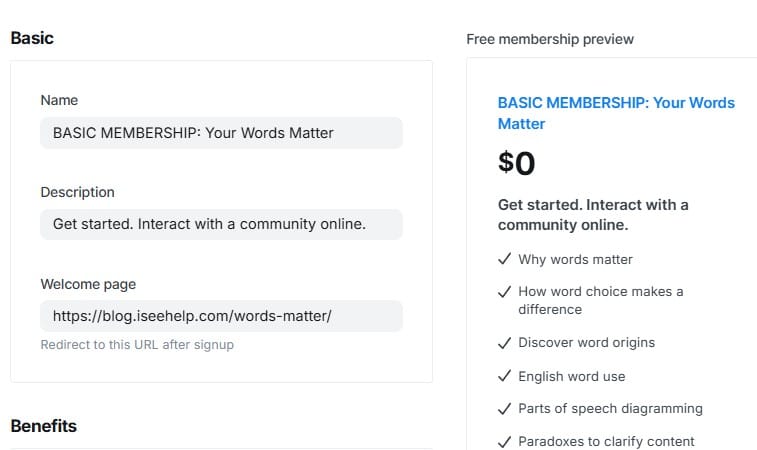Click the Name field label
The image size is (757, 450).
coord(59,100)
